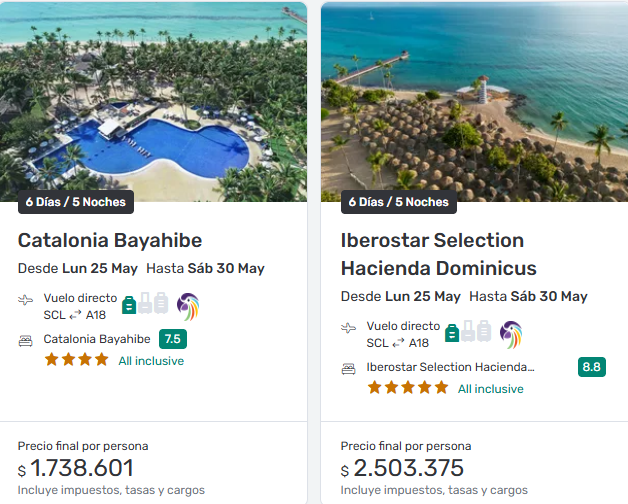Click the 8.8 rating badge
This screenshot has height=504, width=628.
[591, 367]
